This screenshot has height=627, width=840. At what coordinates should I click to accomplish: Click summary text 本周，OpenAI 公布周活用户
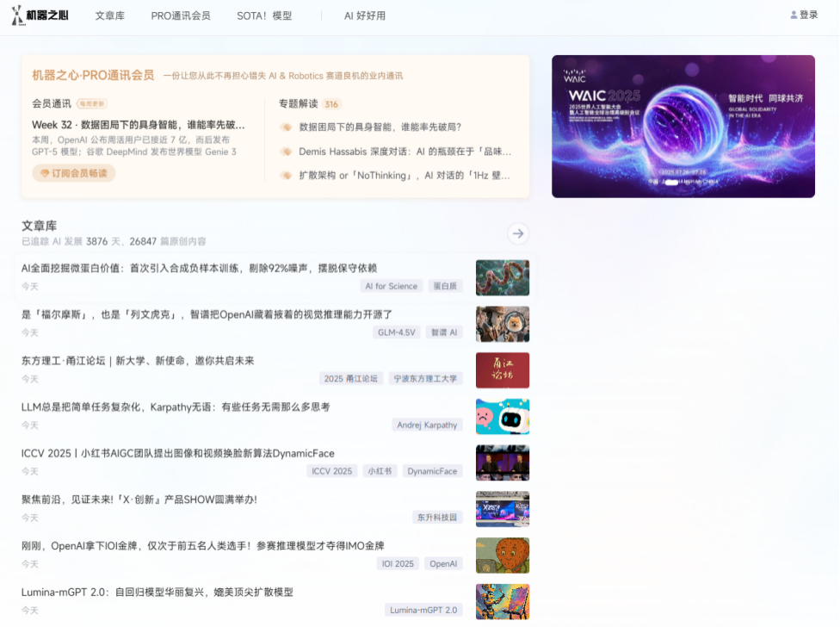(134, 146)
